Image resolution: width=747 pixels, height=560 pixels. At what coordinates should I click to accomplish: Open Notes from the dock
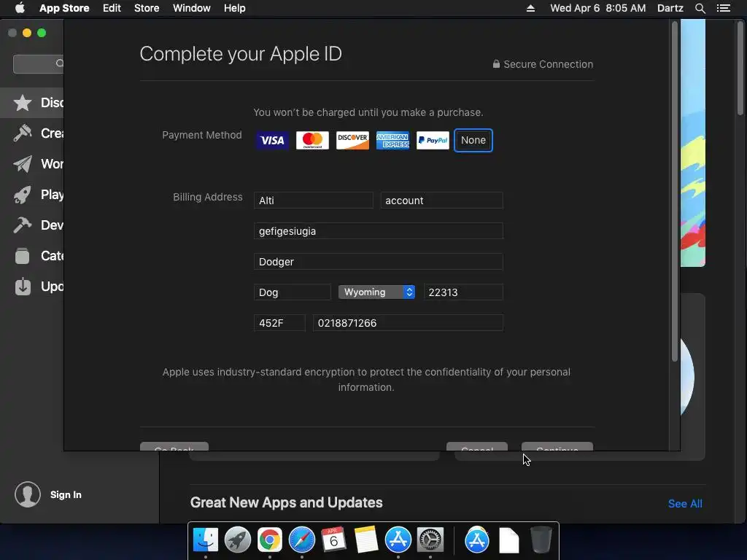pos(366,540)
